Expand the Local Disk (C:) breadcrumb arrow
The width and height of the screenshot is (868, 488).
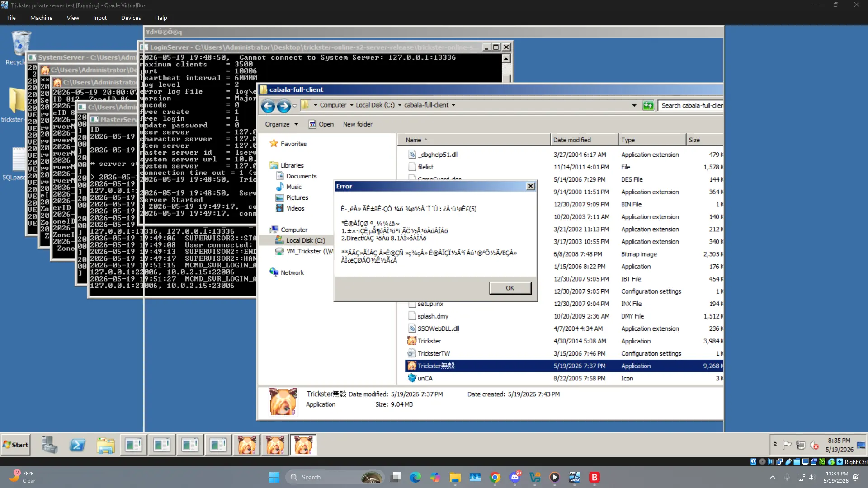click(x=400, y=105)
